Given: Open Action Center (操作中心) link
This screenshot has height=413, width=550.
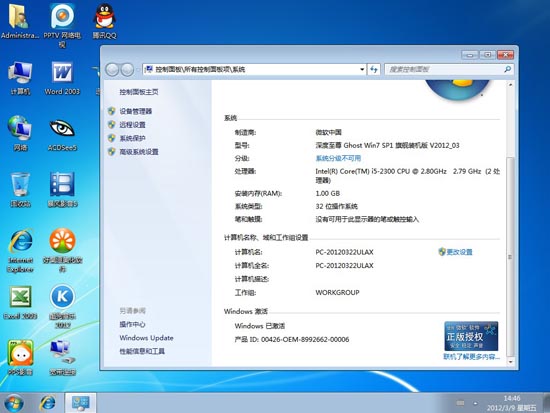Looking at the screenshot, I should [132, 324].
